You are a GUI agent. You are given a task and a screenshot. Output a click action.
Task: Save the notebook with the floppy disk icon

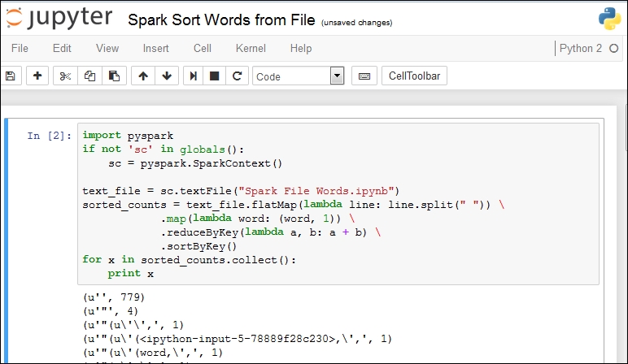coord(11,76)
